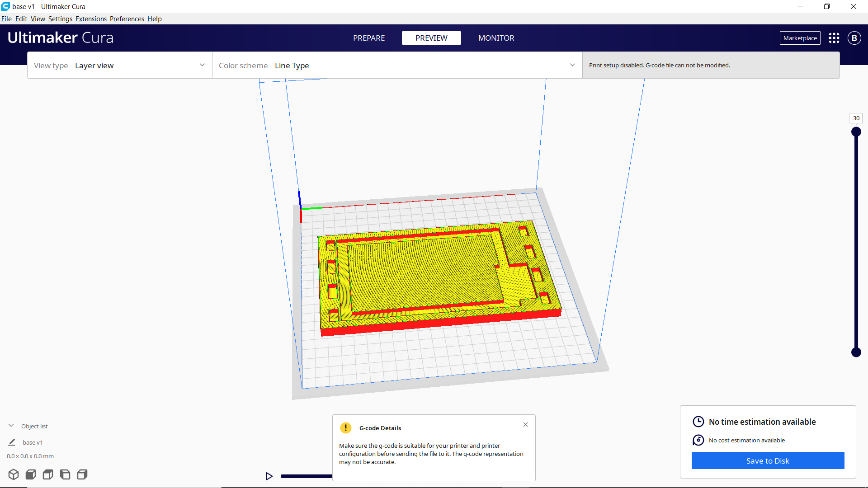Switch to the PREPARE stage tab
Screen dimensions: 868x488
pyautogui.click(x=369, y=38)
